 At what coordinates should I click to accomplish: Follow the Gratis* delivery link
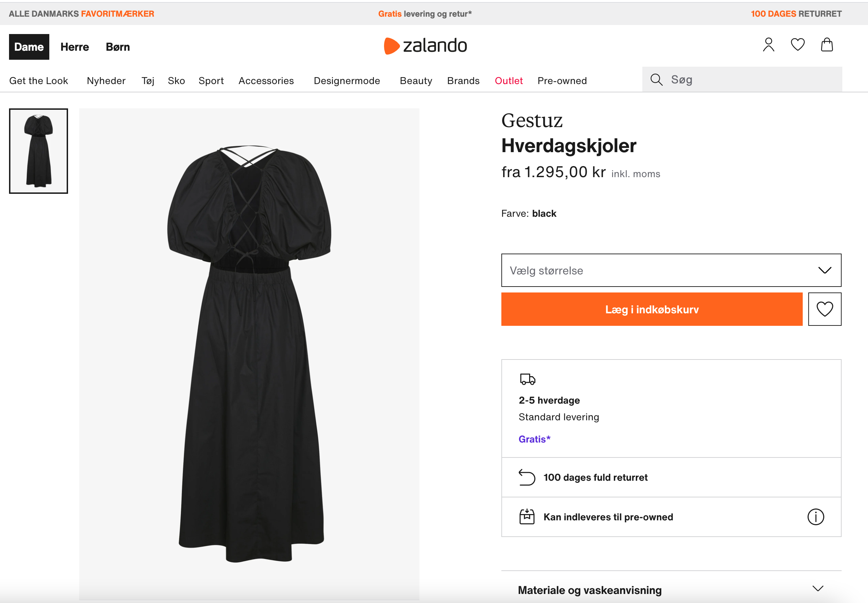click(x=534, y=439)
